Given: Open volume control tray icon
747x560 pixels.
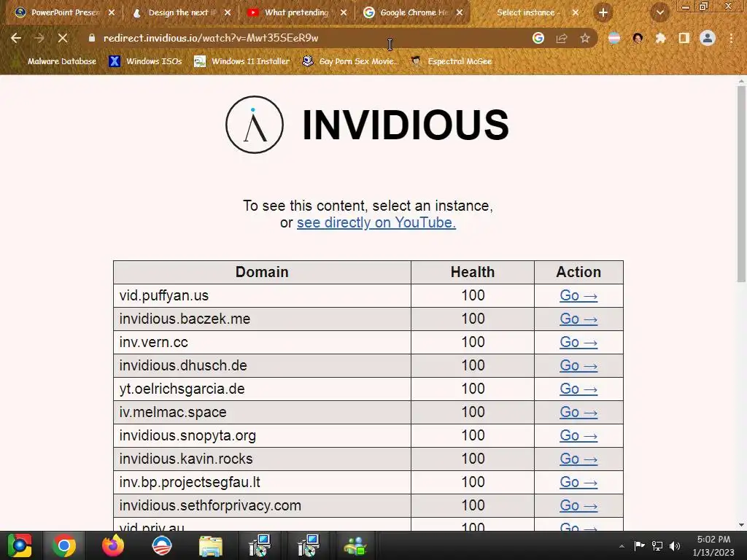Looking at the screenshot, I should 675,546.
